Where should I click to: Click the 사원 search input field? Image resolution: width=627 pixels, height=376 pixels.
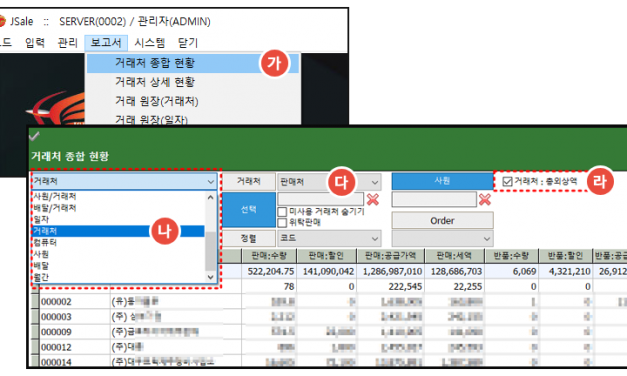pyautogui.click(x=434, y=199)
